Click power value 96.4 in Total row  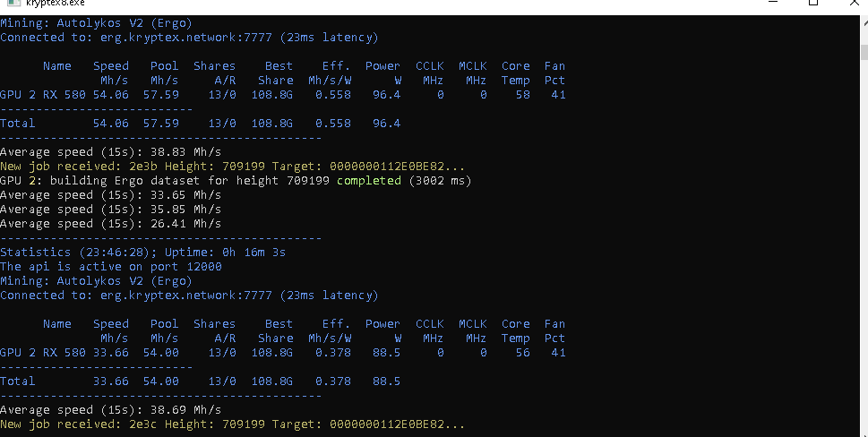[386, 124]
